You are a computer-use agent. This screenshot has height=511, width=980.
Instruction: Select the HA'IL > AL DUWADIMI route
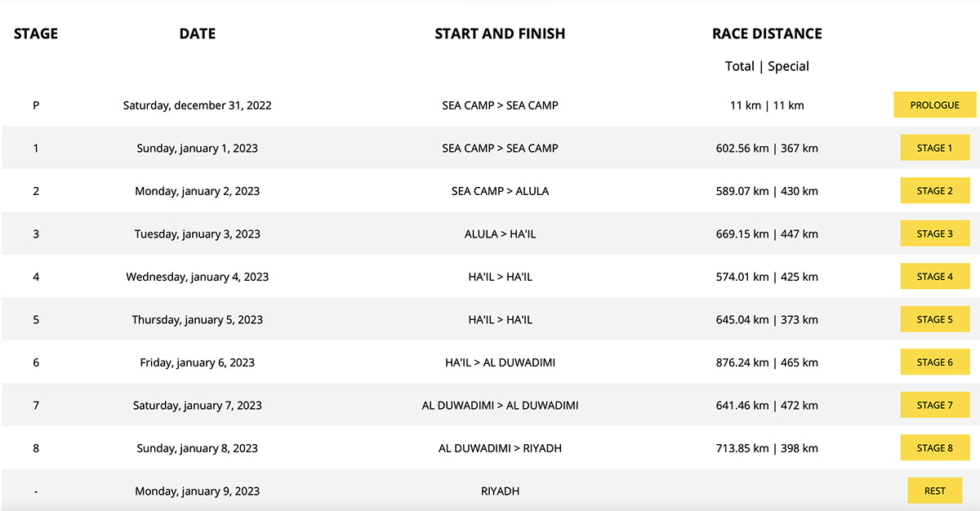click(x=500, y=362)
